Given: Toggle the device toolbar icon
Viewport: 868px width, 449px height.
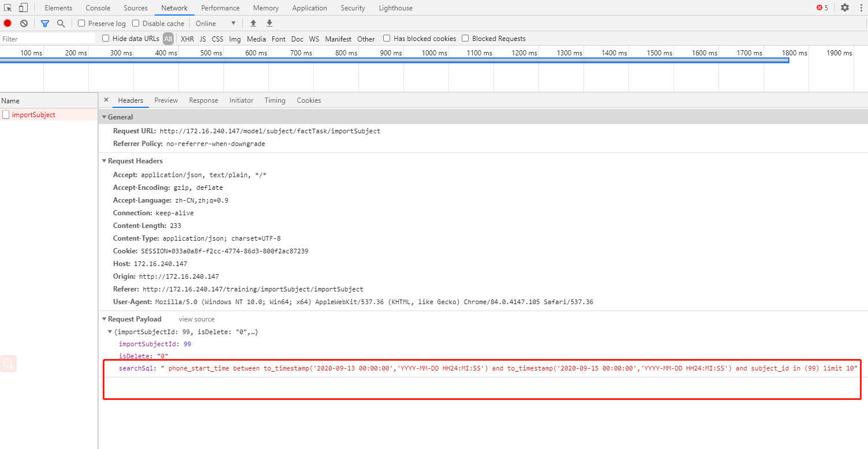Looking at the screenshot, I should click(x=23, y=8).
